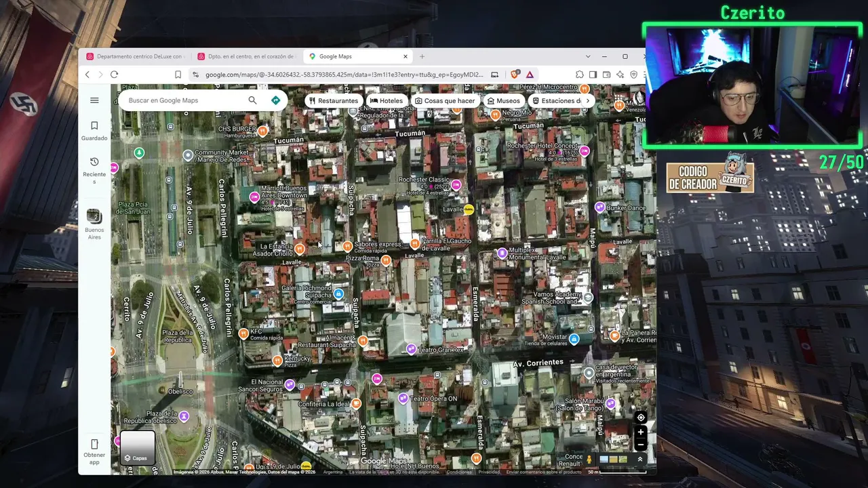Filter map by Restaurantes
868x488 pixels.
pyautogui.click(x=333, y=101)
